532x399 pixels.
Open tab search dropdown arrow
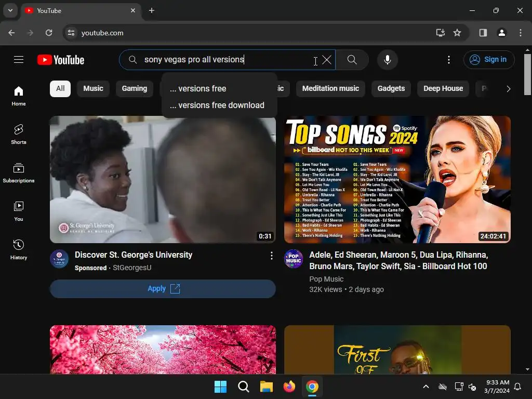tap(10, 10)
